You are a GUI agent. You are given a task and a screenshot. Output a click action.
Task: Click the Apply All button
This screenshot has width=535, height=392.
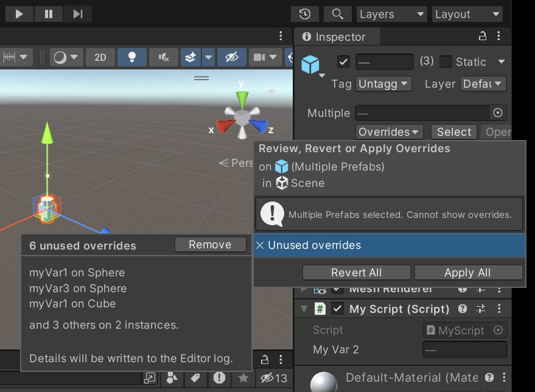click(x=467, y=273)
